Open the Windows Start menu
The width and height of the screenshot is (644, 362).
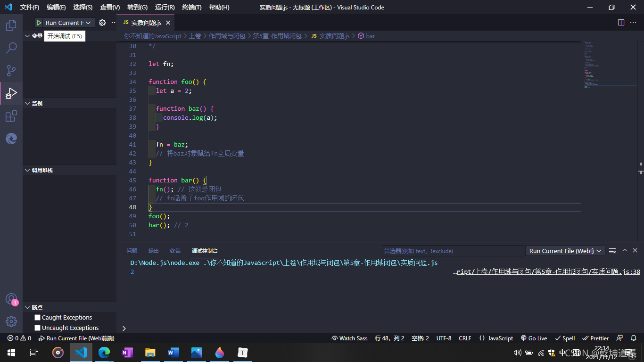pyautogui.click(x=11, y=353)
